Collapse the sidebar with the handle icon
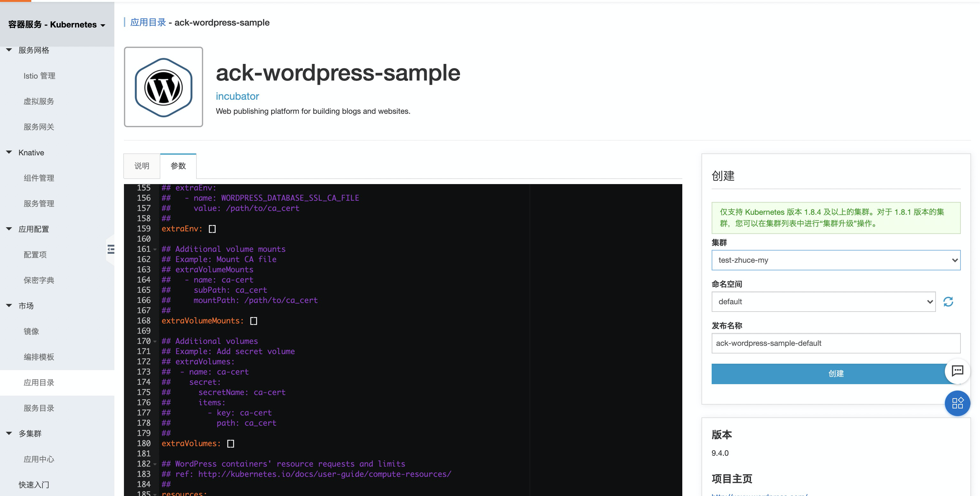 pos(111,249)
